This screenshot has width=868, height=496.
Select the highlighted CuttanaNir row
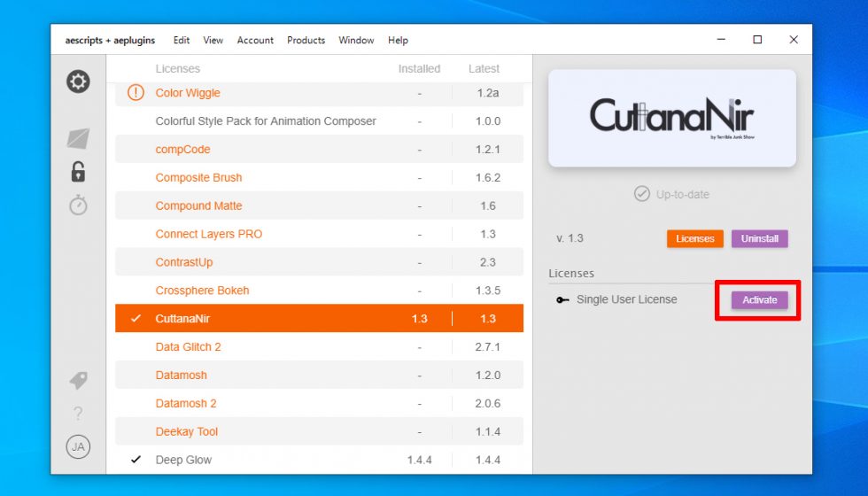click(319, 318)
